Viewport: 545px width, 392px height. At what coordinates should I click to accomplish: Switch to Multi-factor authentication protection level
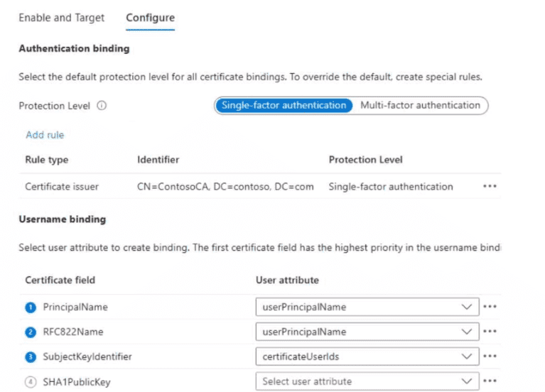420,105
